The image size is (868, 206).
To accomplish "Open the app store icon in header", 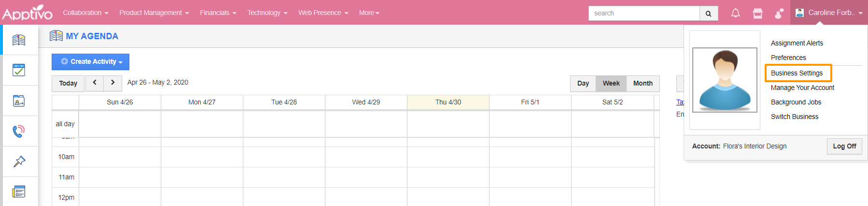I will pos(757,13).
